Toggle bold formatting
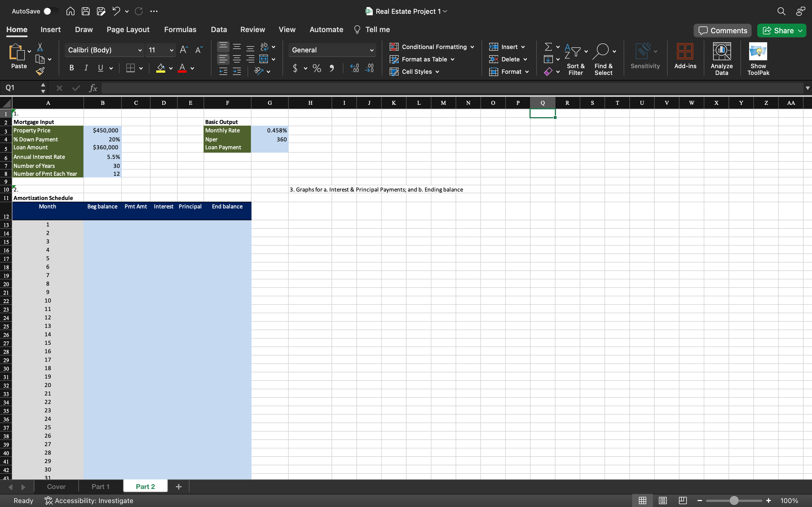The width and height of the screenshot is (812, 507). click(x=71, y=68)
